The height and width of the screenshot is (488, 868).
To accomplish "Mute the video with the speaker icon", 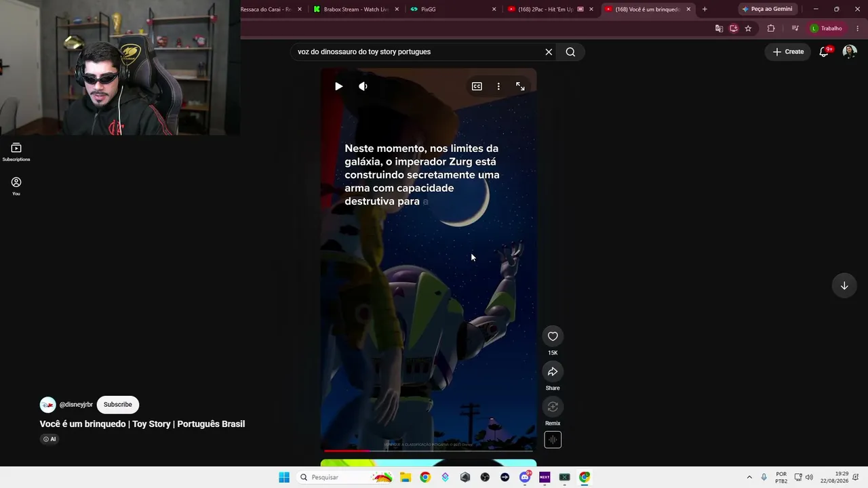I will [x=363, y=86].
